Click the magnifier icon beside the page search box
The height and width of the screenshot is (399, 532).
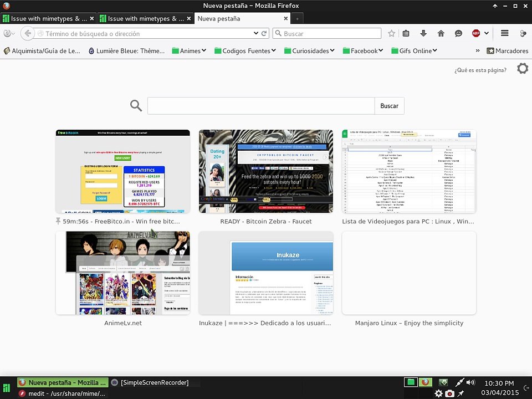pos(136,105)
